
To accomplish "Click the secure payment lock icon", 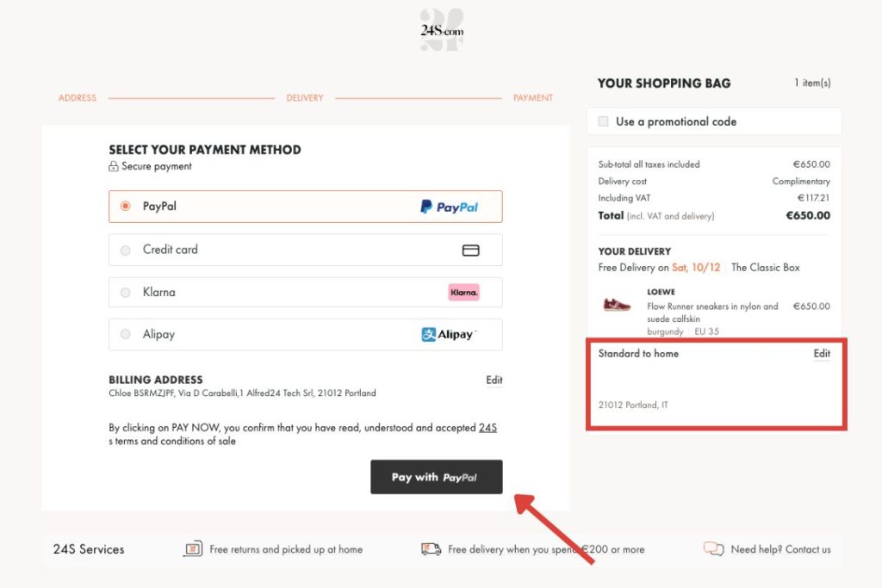I will (x=114, y=167).
